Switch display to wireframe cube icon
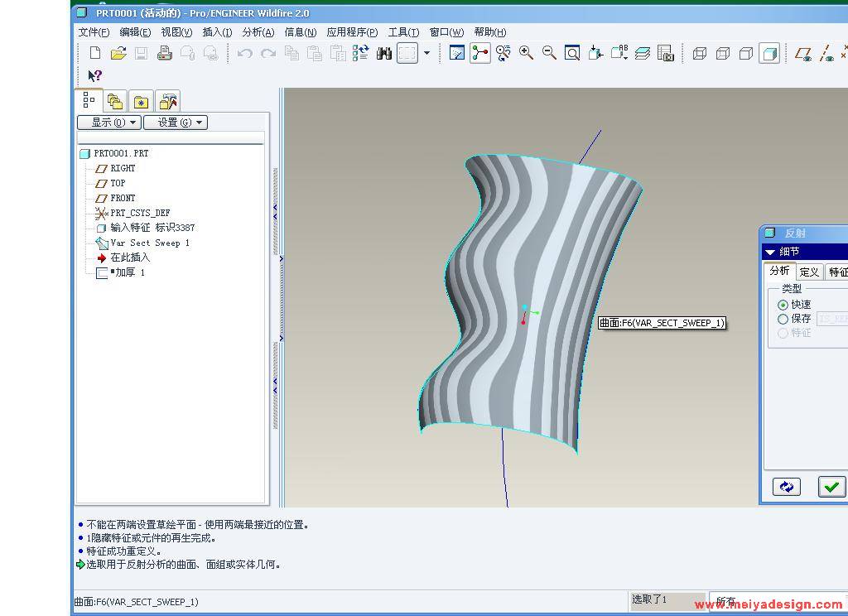The width and height of the screenshot is (848, 616). 700,54
